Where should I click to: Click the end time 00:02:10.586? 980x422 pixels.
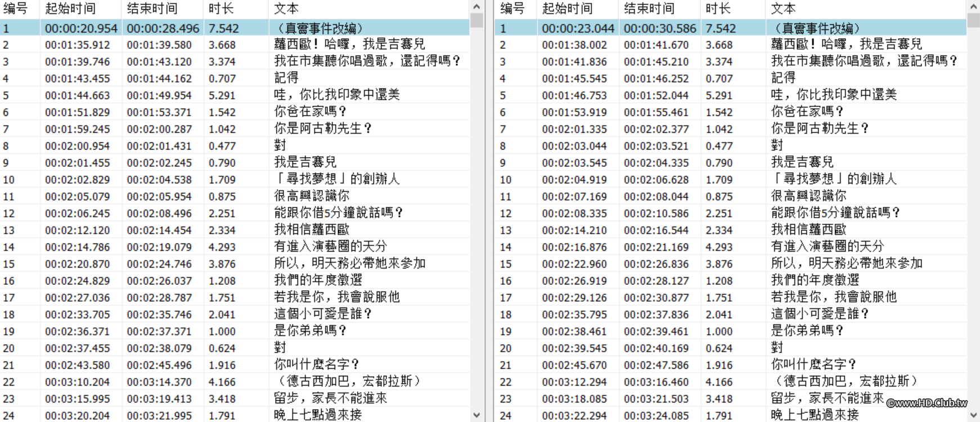[657, 214]
